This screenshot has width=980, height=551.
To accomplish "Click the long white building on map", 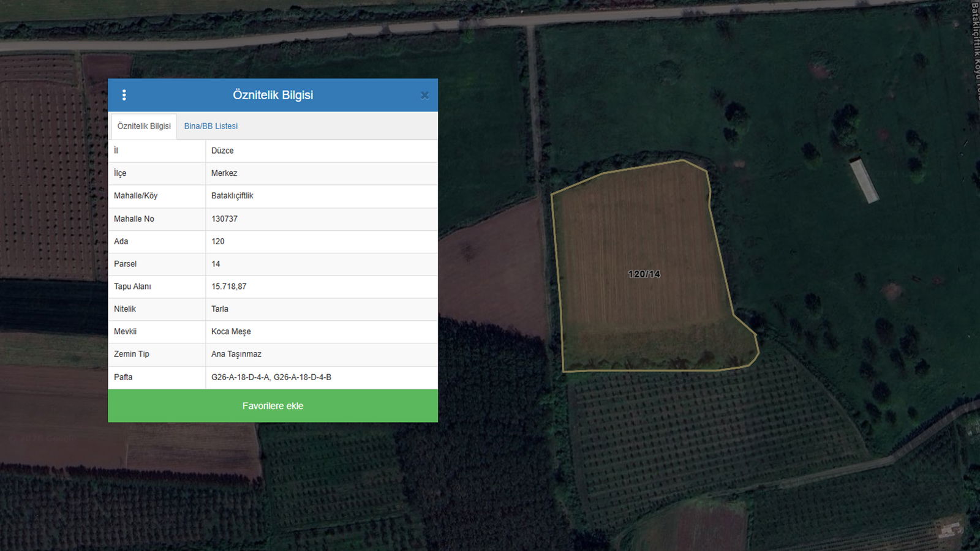I will pyautogui.click(x=864, y=180).
